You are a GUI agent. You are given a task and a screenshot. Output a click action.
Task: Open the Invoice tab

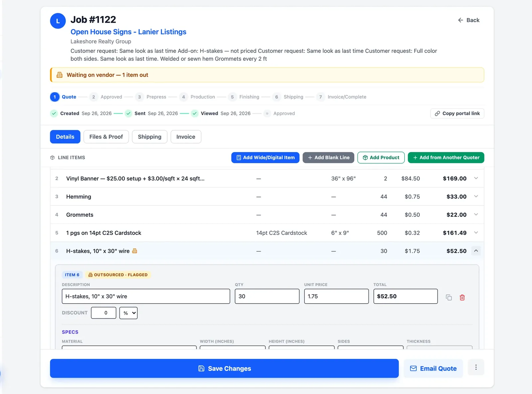(x=186, y=137)
